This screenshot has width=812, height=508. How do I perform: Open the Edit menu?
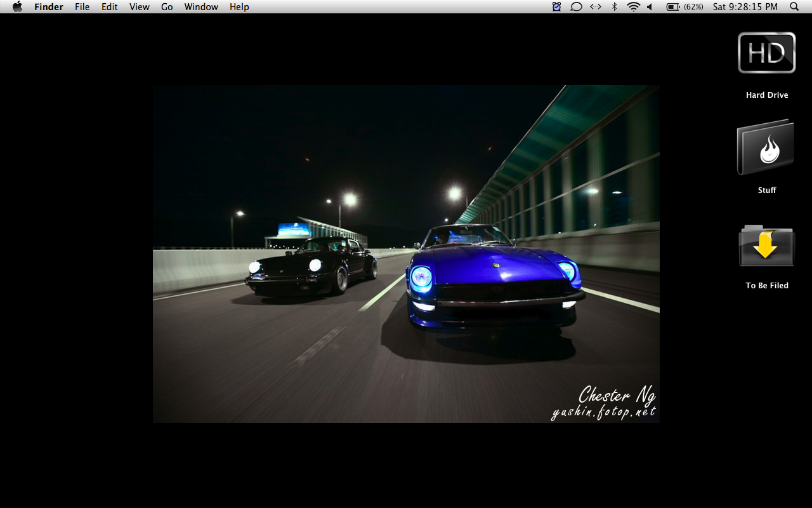(x=110, y=7)
